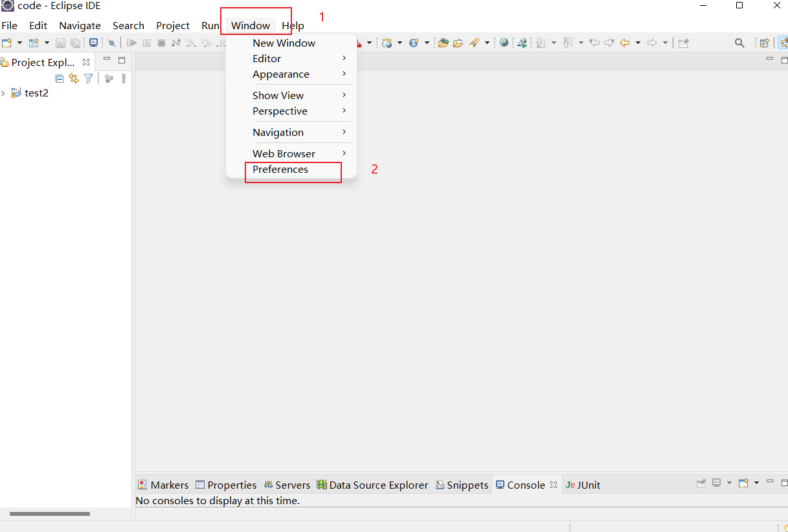Click the Step Into debug icon
Viewport: 788px width, 532px height.
click(191, 43)
